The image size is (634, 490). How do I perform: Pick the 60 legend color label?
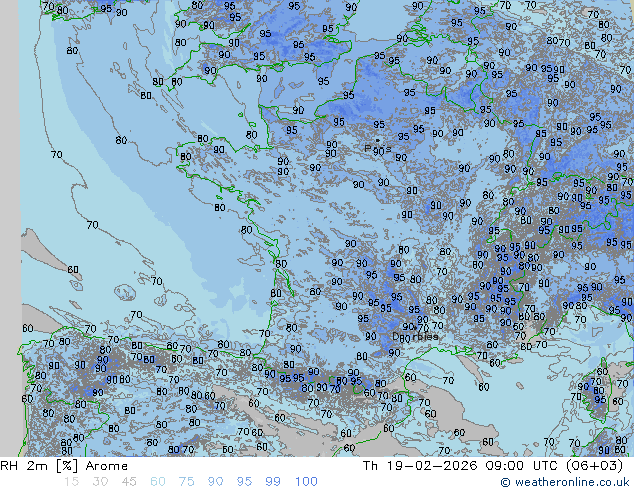(x=158, y=482)
